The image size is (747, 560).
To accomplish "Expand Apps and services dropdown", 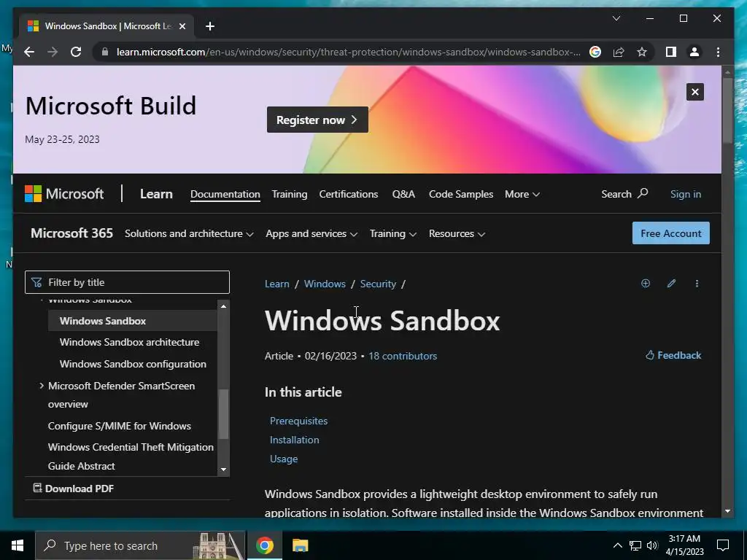I will point(311,234).
